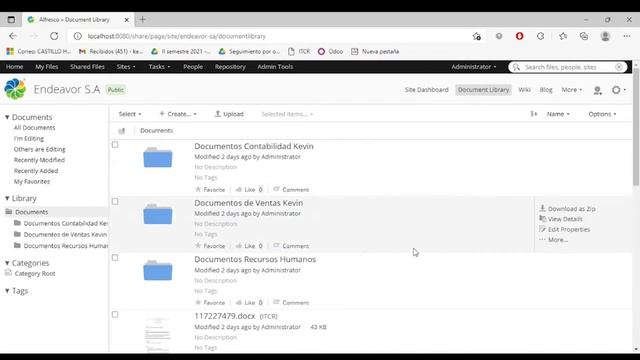Image resolution: width=640 pixels, height=360 pixels.
Task: Click the Search files, people, sites field
Action: pyautogui.click(x=567, y=67)
